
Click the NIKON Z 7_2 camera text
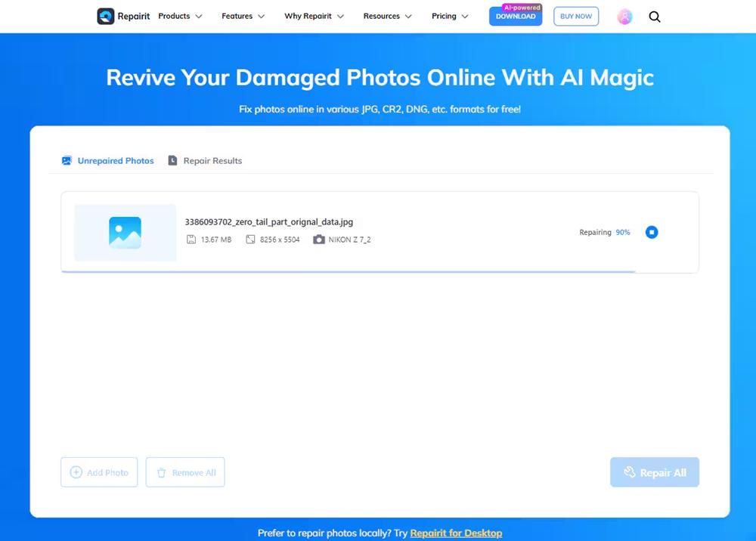[x=349, y=240]
